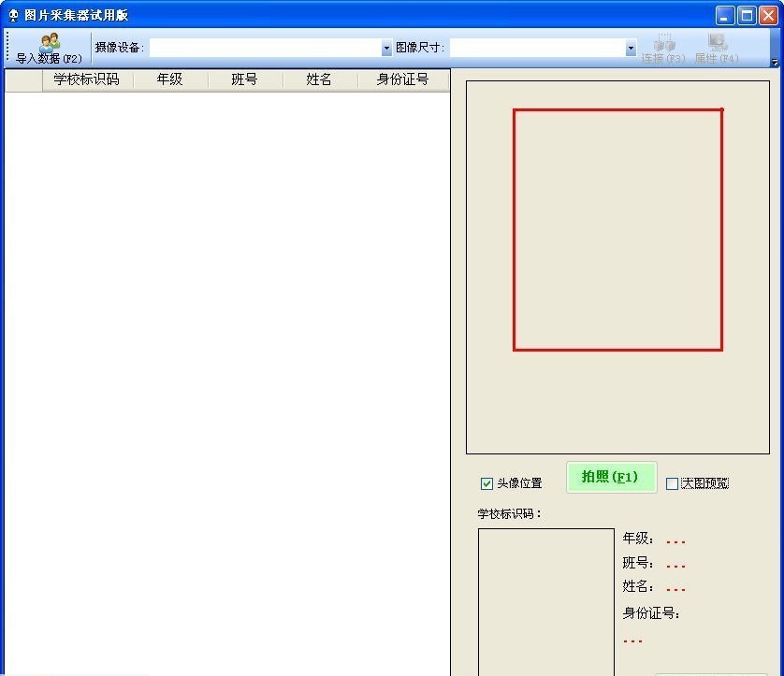Click the 身份证号 column header
Image resolution: width=784 pixels, height=676 pixels.
[x=402, y=79]
